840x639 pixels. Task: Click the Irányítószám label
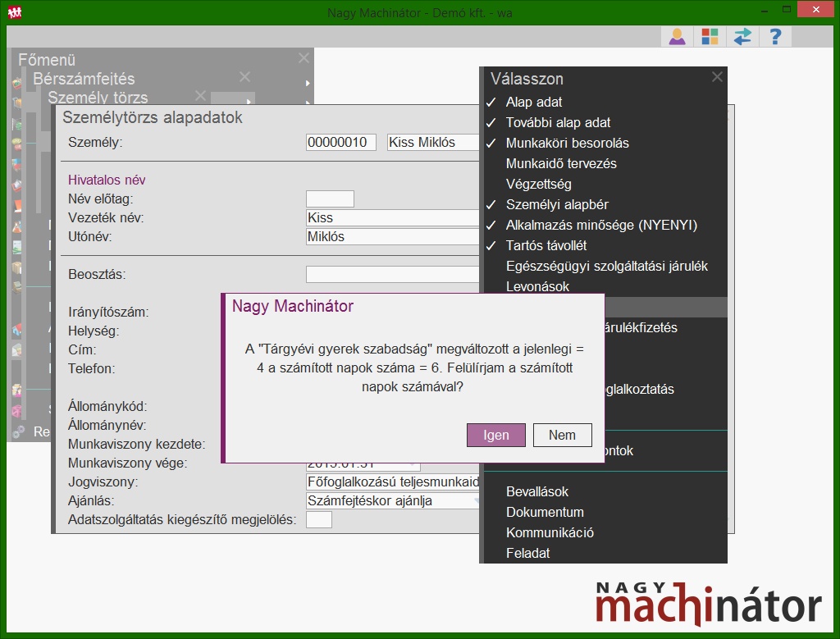108,313
